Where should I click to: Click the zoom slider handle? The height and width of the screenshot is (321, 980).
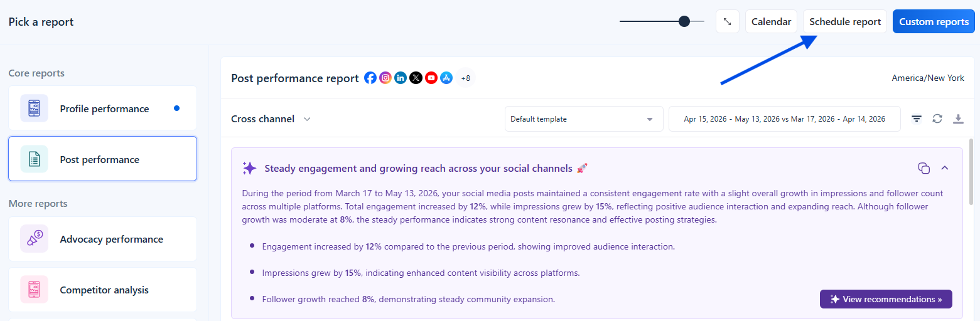(x=684, y=21)
